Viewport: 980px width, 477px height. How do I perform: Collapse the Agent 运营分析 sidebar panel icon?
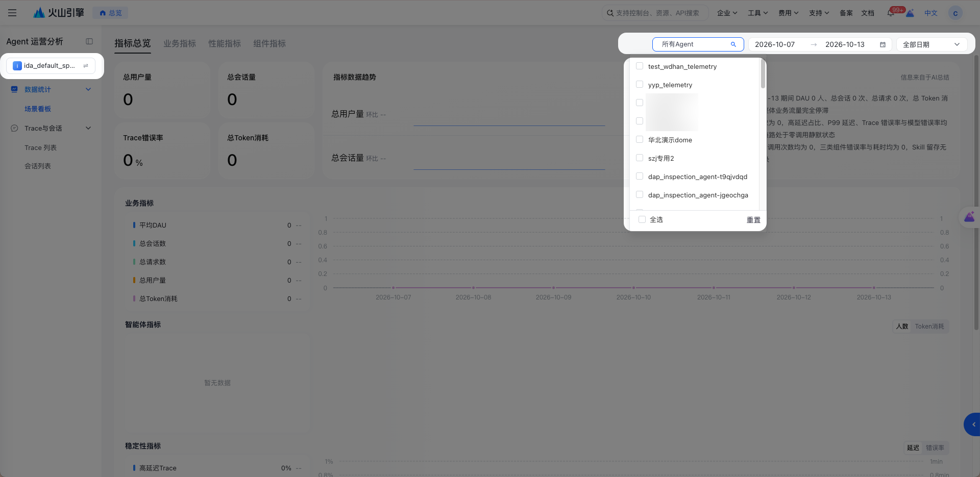89,41
